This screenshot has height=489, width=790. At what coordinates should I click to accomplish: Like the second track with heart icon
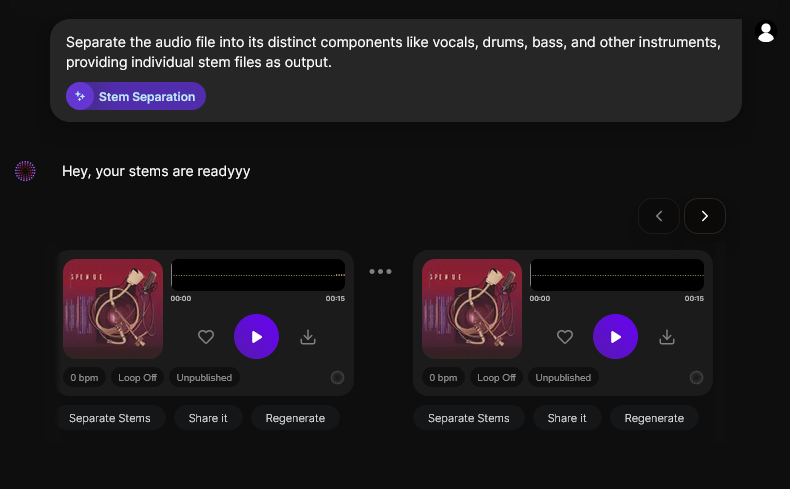565,337
